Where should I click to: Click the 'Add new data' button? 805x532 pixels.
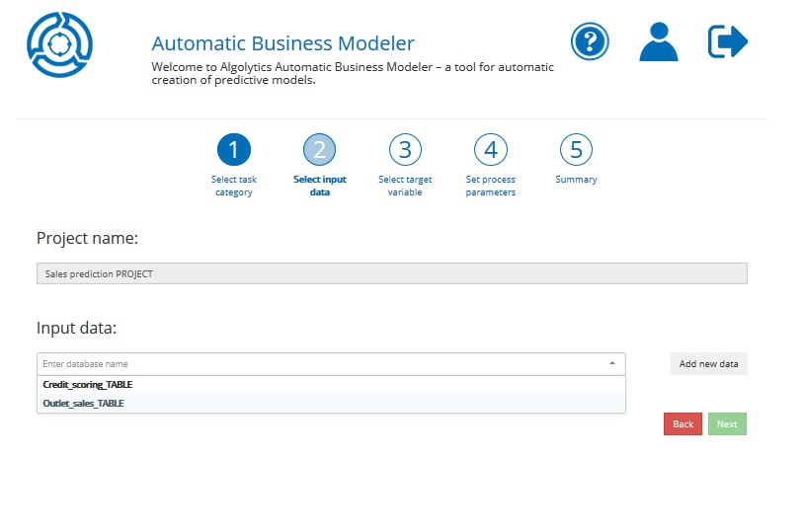pyautogui.click(x=708, y=364)
